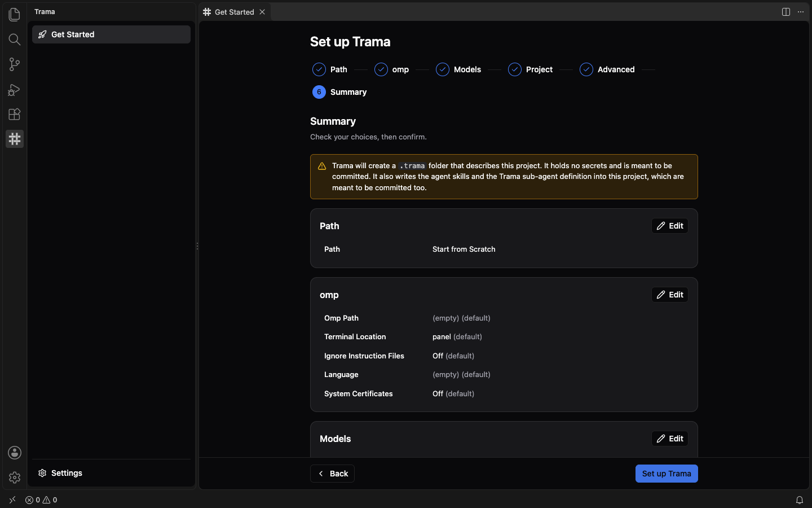The width and height of the screenshot is (812, 508).
Task: Open the Explorer view in activity bar
Action: 15,15
